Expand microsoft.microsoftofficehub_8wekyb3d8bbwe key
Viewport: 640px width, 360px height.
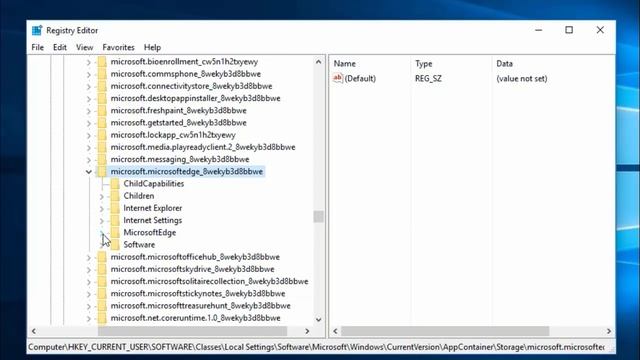[x=89, y=258]
